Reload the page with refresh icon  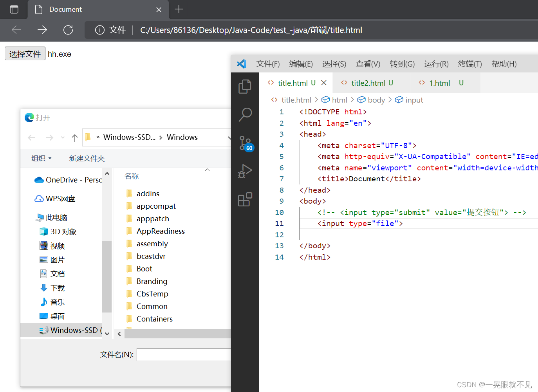pos(68,30)
